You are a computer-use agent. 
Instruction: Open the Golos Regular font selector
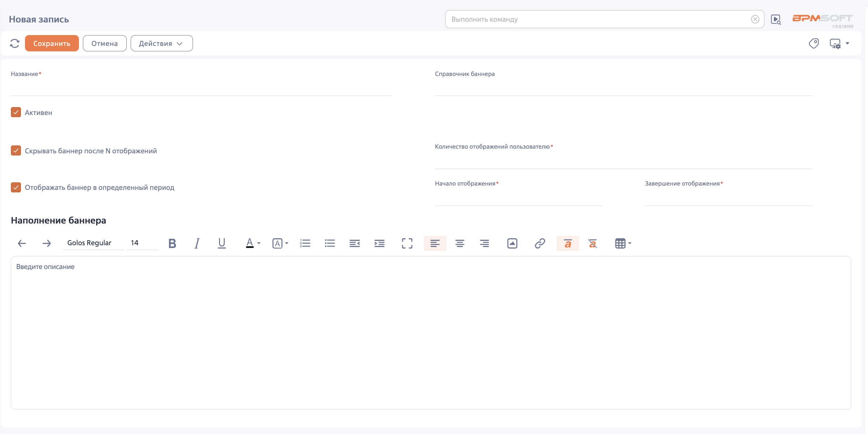93,243
